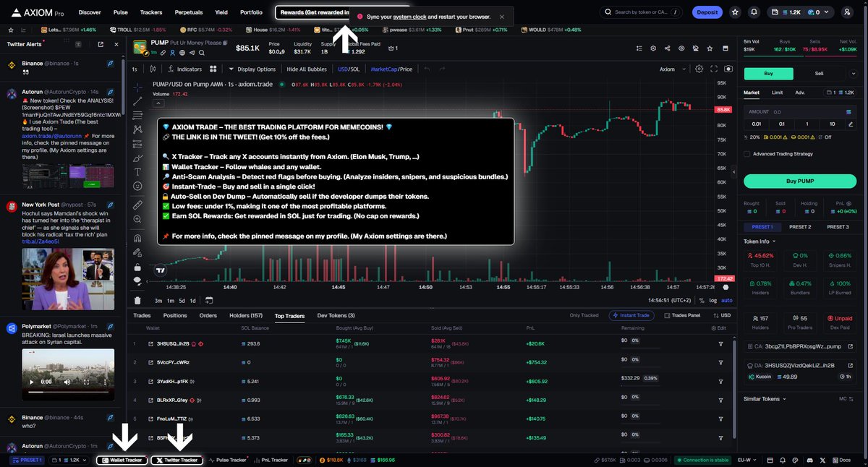Select the Limit order tab
This screenshot has width=868, height=467.
pos(776,93)
